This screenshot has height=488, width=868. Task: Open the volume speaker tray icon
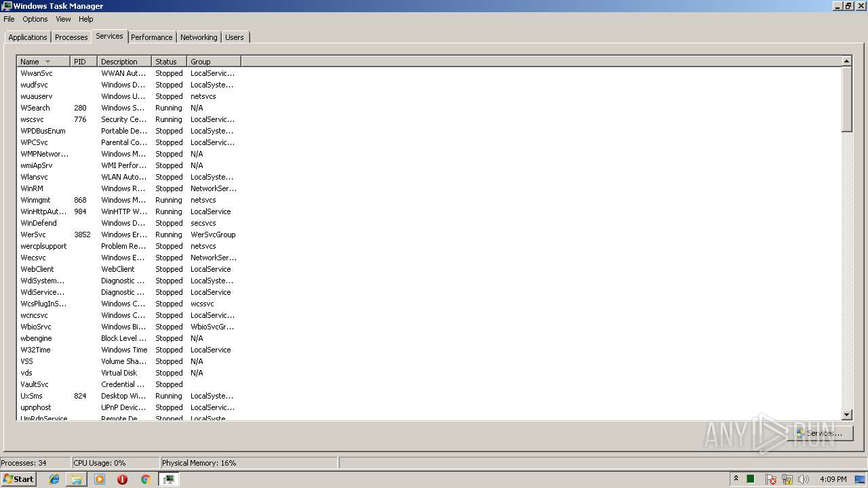click(803, 479)
